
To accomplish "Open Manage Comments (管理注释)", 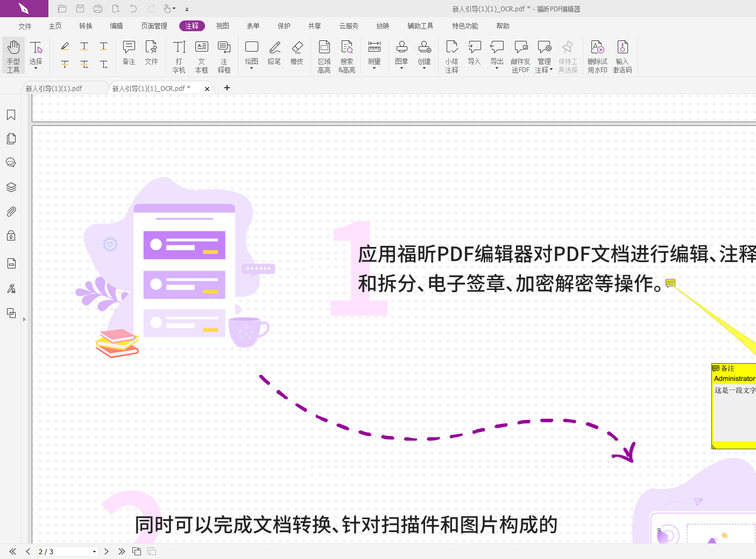I will [x=545, y=56].
